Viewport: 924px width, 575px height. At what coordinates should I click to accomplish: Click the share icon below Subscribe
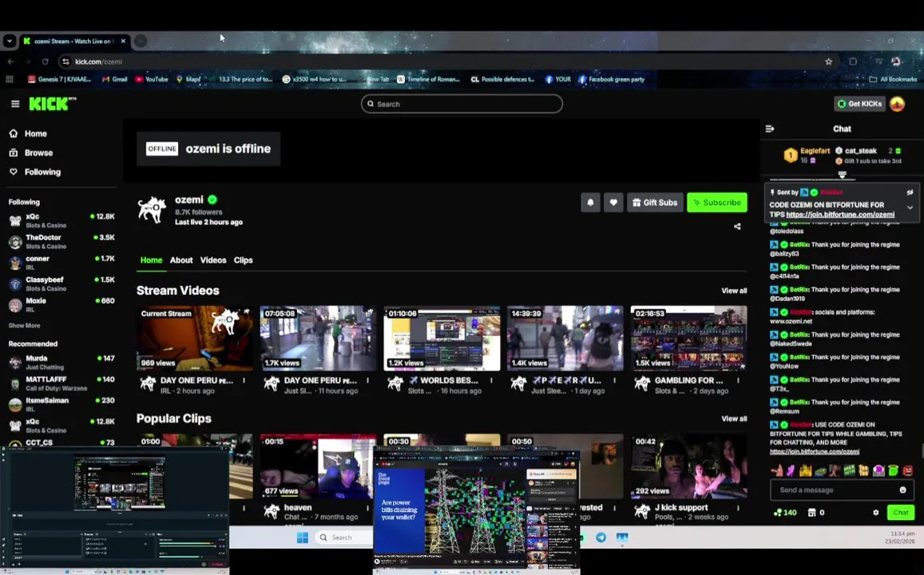point(737,226)
